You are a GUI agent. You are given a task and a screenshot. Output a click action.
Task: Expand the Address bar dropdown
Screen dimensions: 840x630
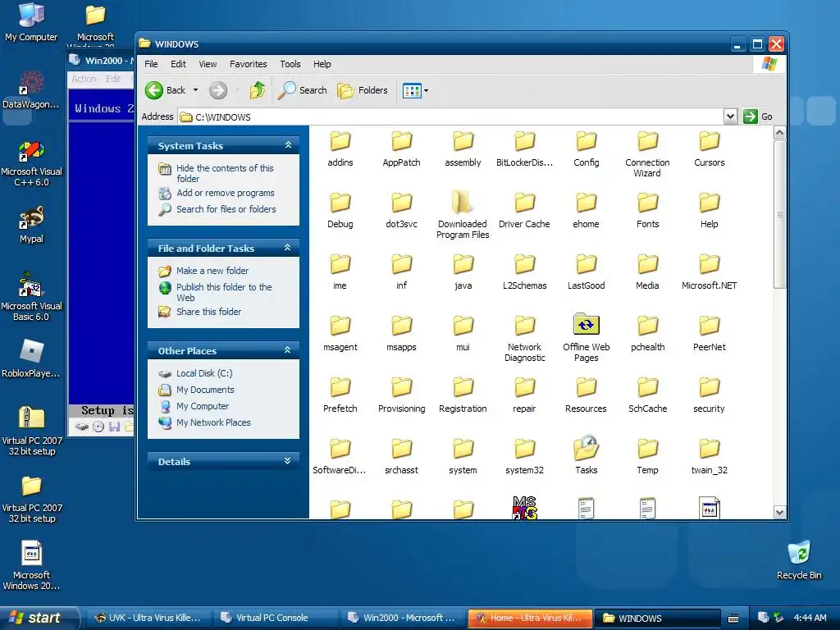coord(730,116)
